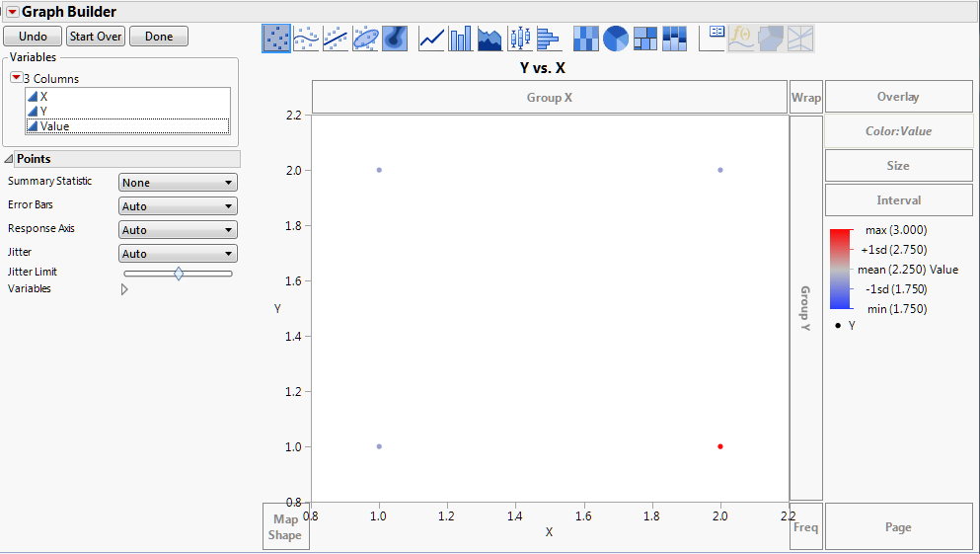This screenshot has width=980, height=554.
Task: Click the Wrap drop zone
Action: click(805, 97)
